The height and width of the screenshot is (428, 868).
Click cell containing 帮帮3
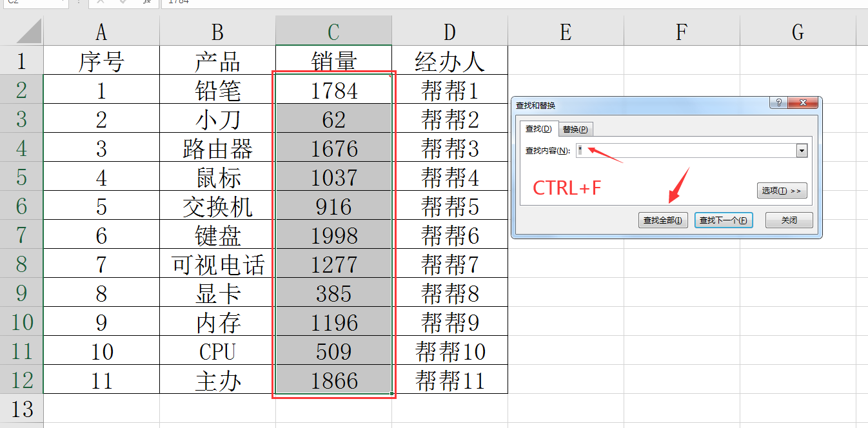pyautogui.click(x=449, y=147)
